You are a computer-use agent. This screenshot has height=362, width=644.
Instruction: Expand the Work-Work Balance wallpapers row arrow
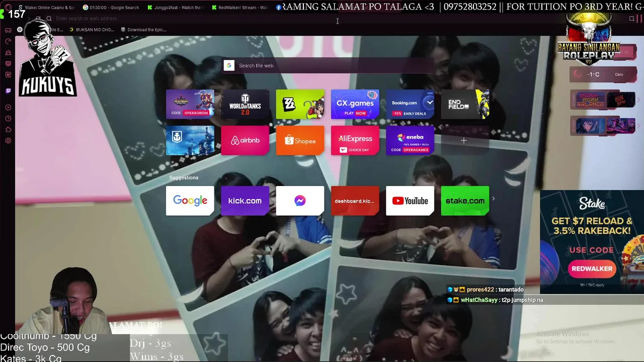[638, 100]
